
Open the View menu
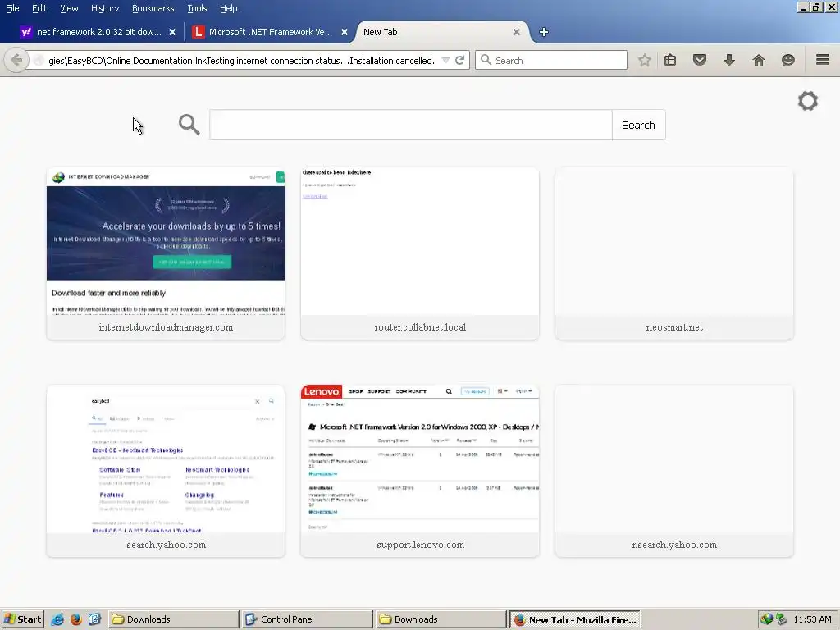[69, 8]
